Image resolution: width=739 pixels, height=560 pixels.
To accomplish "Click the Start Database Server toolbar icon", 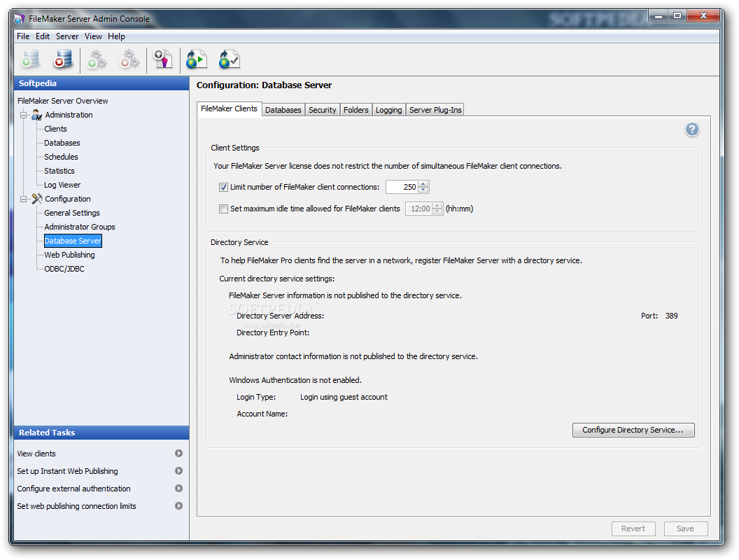I will [31, 60].
